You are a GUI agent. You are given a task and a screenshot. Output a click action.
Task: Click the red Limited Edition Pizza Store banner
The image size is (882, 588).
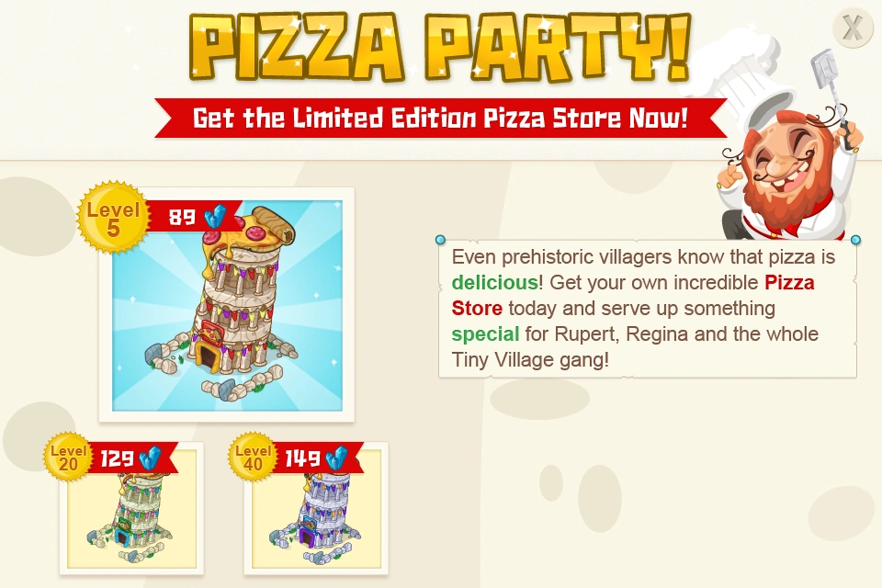(x=440, y=118)
